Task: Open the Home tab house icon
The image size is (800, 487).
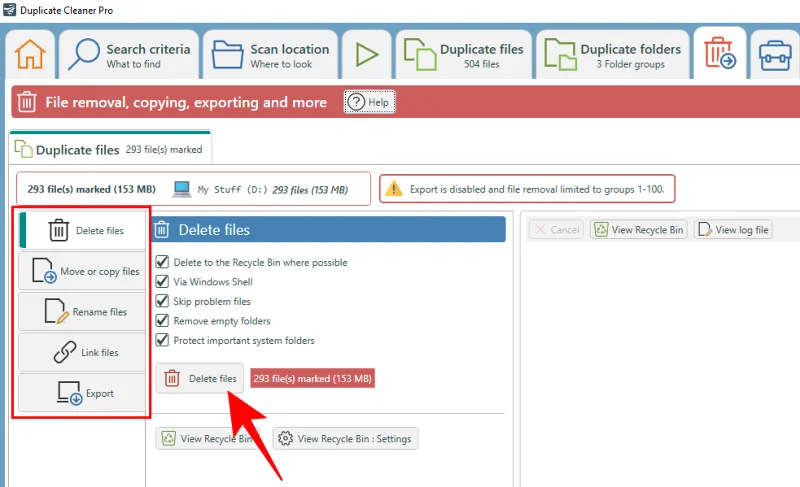Action: 30,54
